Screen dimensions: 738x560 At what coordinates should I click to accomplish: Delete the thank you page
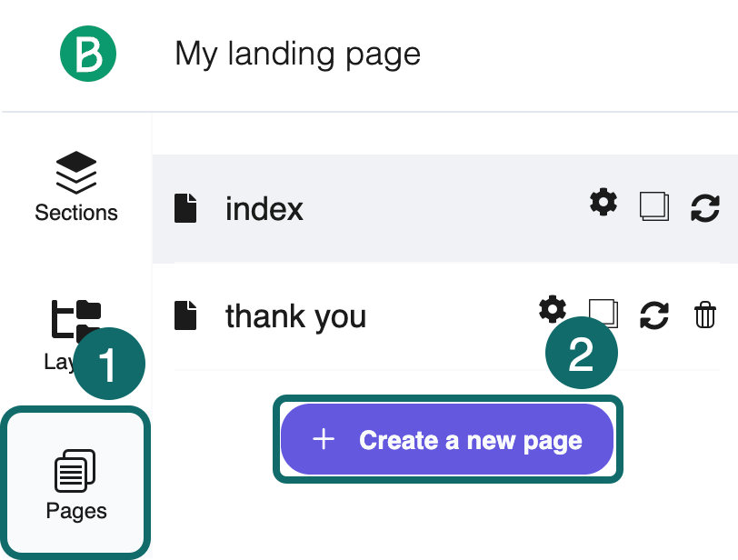click(705, 314)
